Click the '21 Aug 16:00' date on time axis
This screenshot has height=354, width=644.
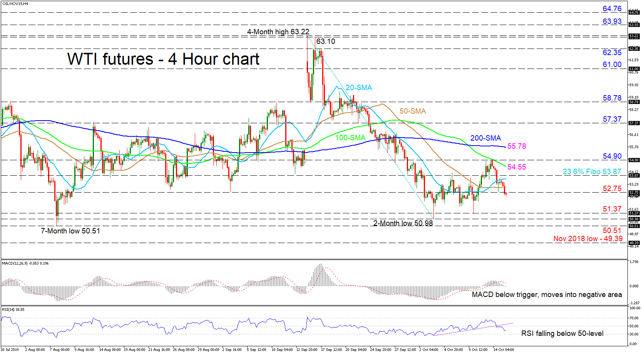pyautogui.click(x=159, y=350)
